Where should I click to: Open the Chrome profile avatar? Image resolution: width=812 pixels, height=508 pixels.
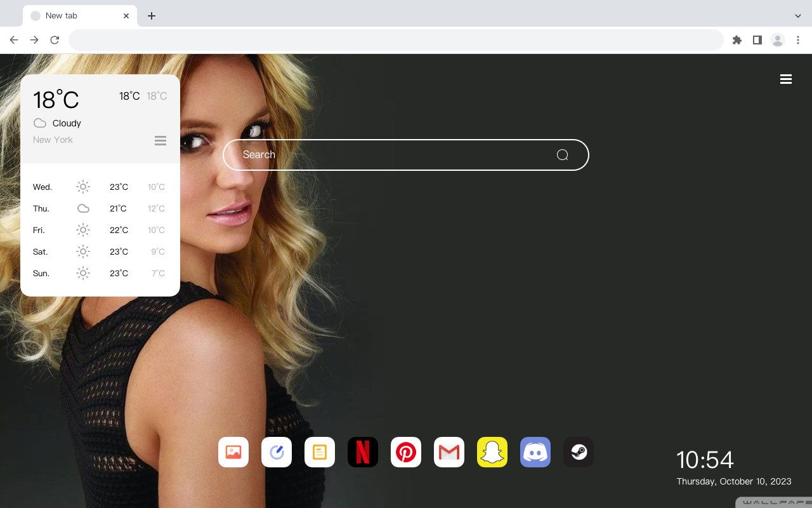click(x=778, y=40)
